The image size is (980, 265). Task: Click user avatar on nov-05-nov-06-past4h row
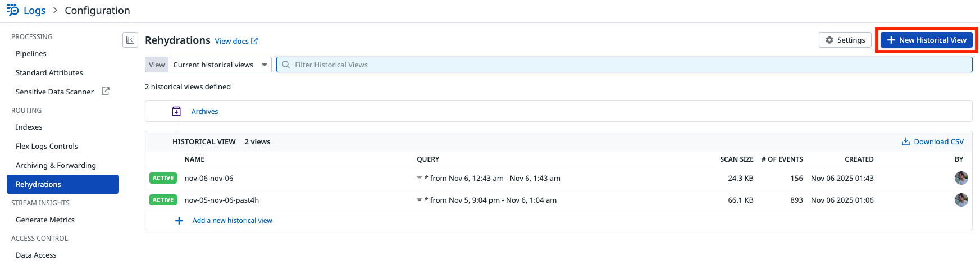[961, 200]
